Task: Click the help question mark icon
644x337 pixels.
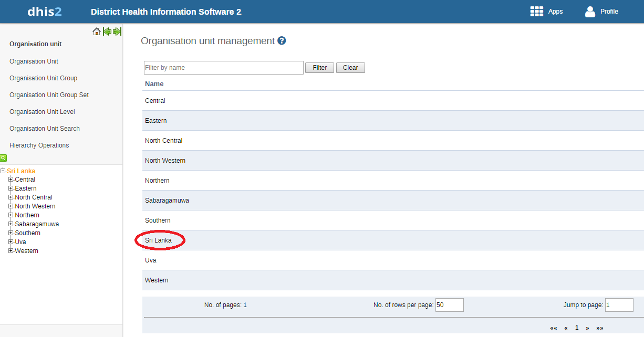Action: [x=282, y=40]
